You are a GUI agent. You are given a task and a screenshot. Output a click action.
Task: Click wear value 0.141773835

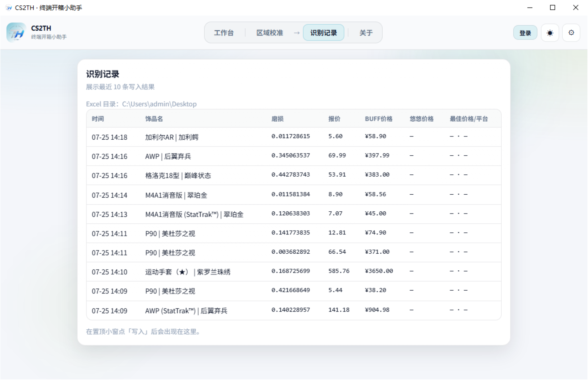pyautogui.click(x=290, y=233)
